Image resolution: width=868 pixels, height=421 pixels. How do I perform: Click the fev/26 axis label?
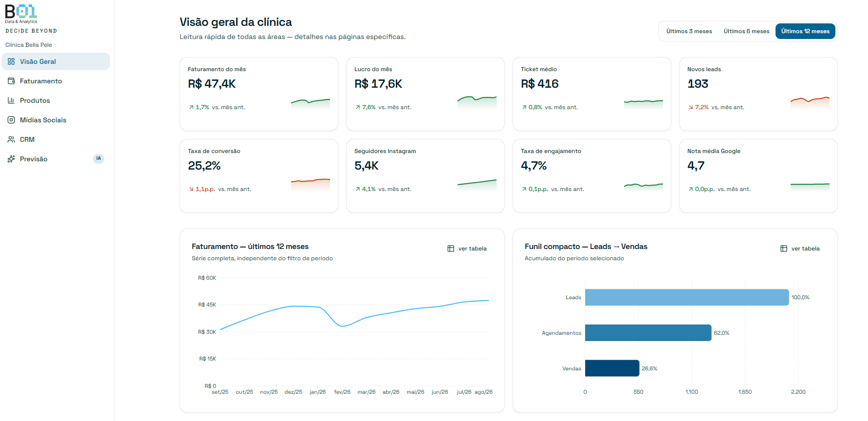point(342,392)
